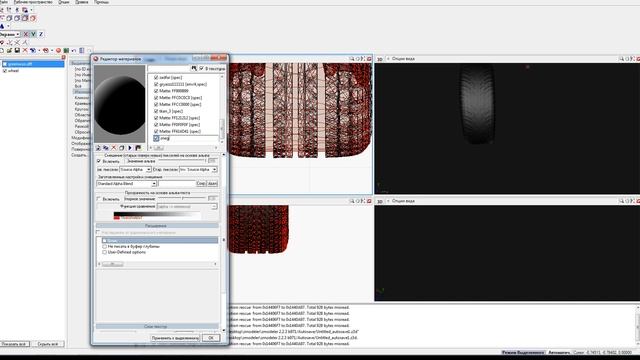
Task: Collapse the 'Расширения' section header
Action: 157,226
